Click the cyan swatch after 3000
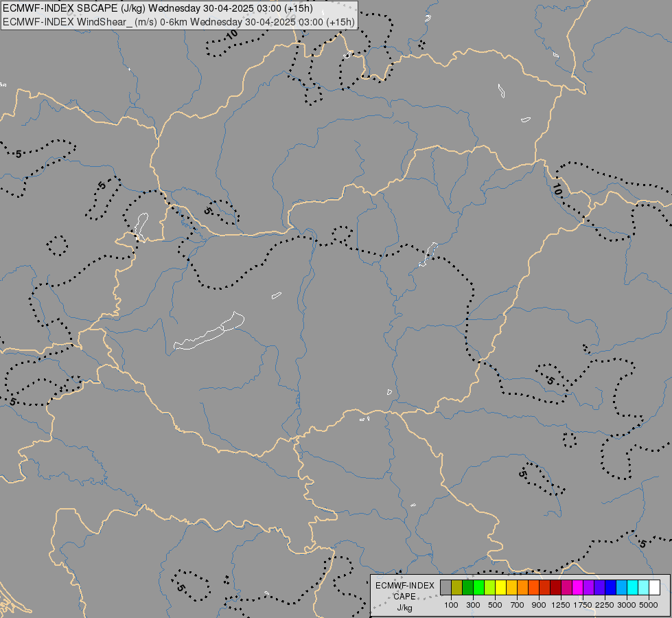The height and width of the screenshot is (618, 672). [633, 587]
